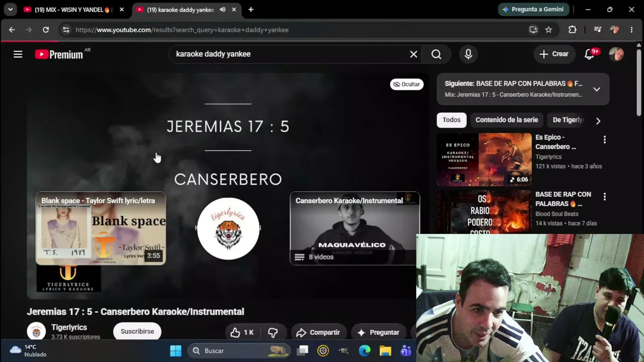Expand the tab search dropdown arrow
The image size is (644, 362).
tap(10, 10)
